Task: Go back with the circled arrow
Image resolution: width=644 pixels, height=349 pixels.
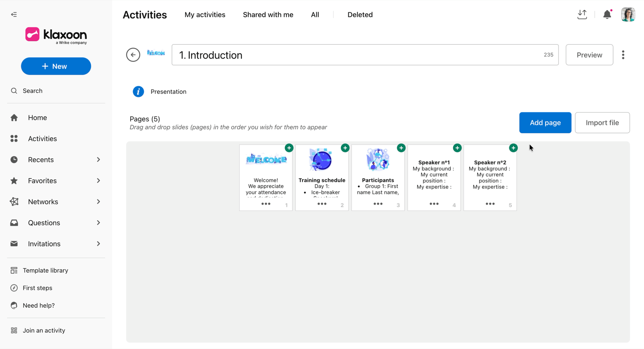Action: (133, 55)
